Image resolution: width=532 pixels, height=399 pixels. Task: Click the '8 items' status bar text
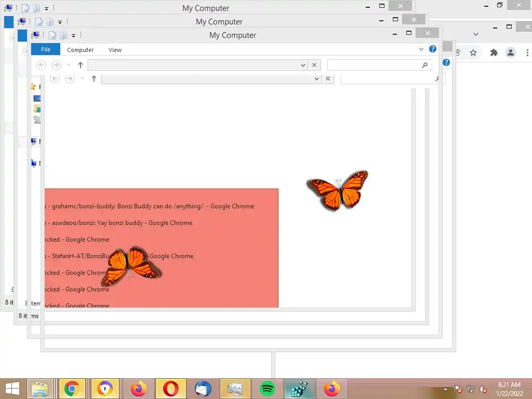click(x=29, y=316)
